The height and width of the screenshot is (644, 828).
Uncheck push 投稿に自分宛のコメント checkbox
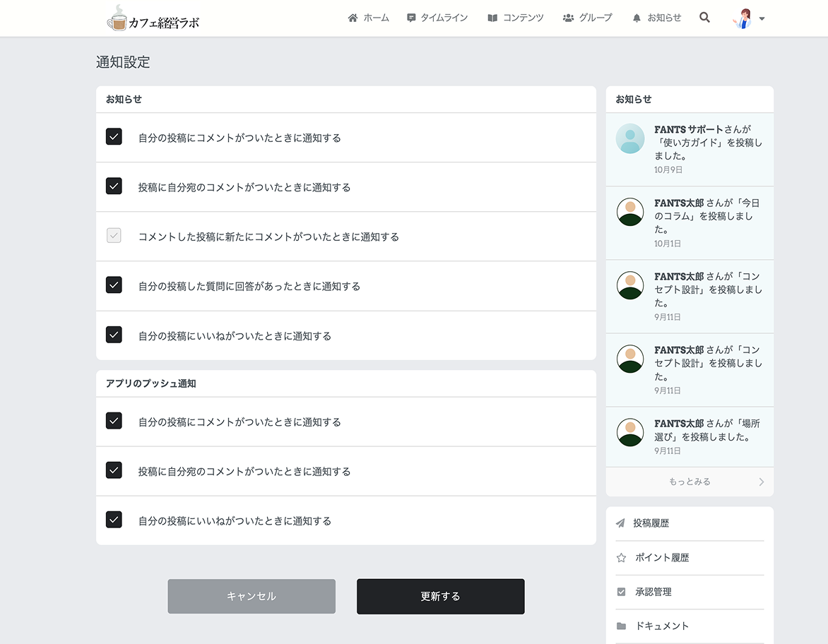[114, 470]
